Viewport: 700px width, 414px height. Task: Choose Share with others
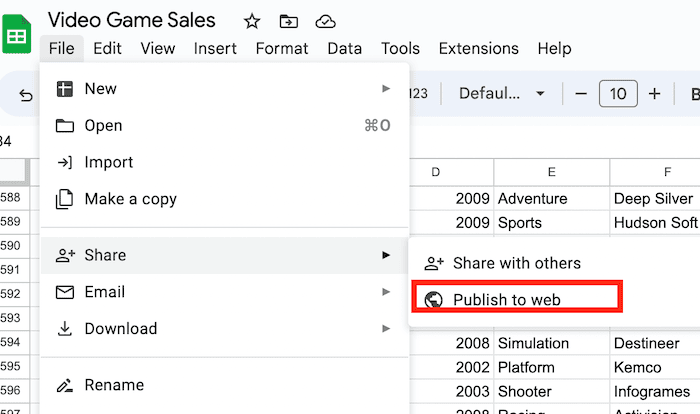pyautogui.click(x=516, y=263)
